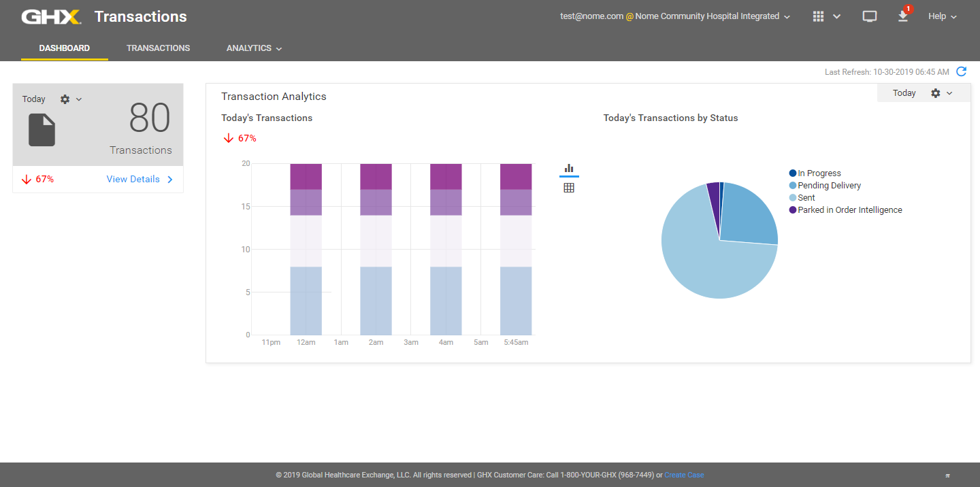This screenshot has width=980, height=487.
Task: Refresh the dashboard data
Action: [x=961, y=71]
